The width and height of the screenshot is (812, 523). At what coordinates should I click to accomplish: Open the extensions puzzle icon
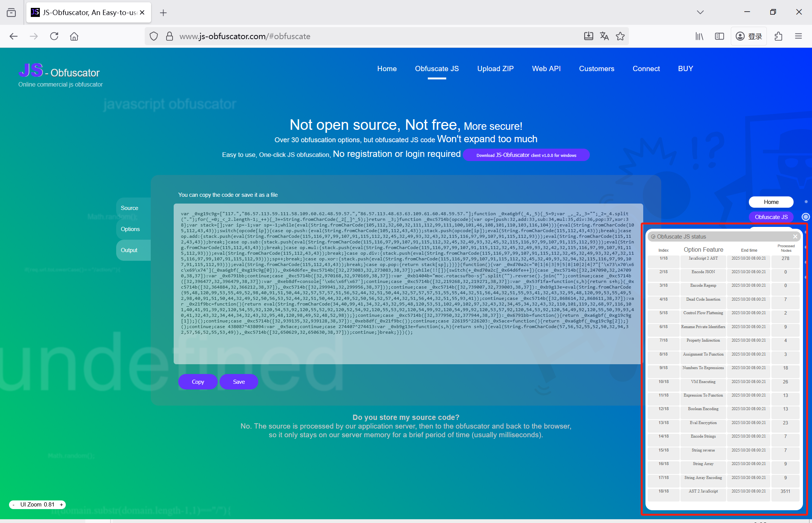779,36
